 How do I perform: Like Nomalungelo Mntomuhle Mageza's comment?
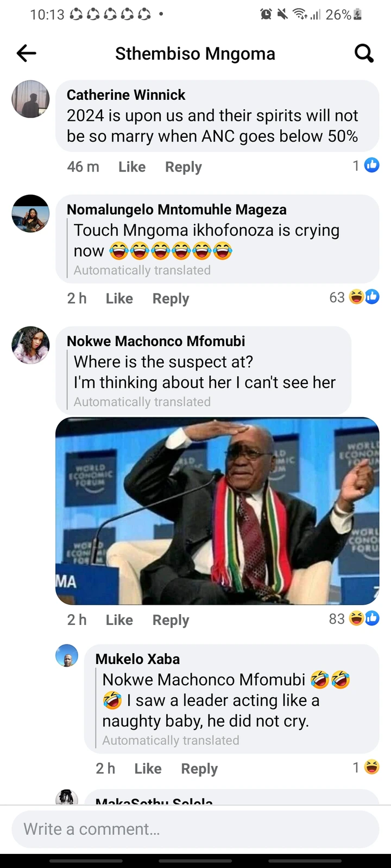tap(119, 298)
